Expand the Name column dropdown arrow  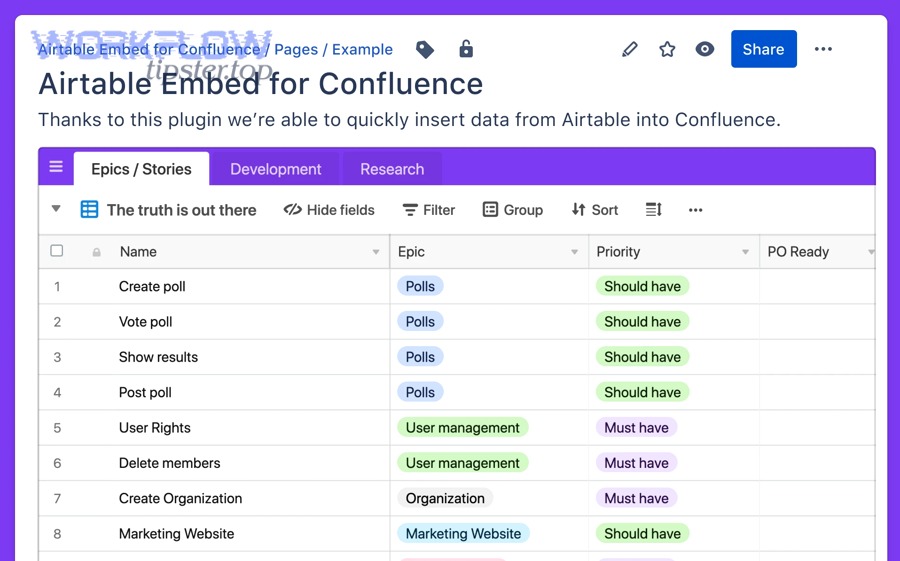(376, 252)
